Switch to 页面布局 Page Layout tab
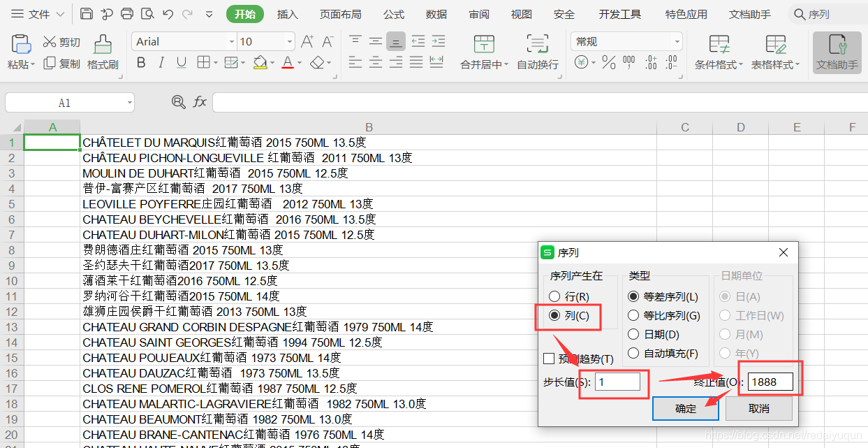Viewport: 868px width, 448px height. click(x=341, y=14)
